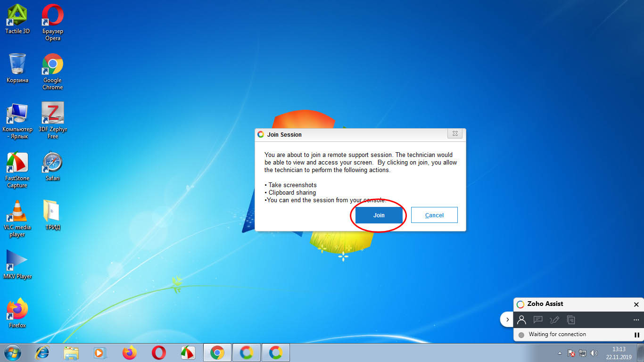Click the "Waiting for connection" status text
Screen dimensions: 644x362
click(557, 334)
